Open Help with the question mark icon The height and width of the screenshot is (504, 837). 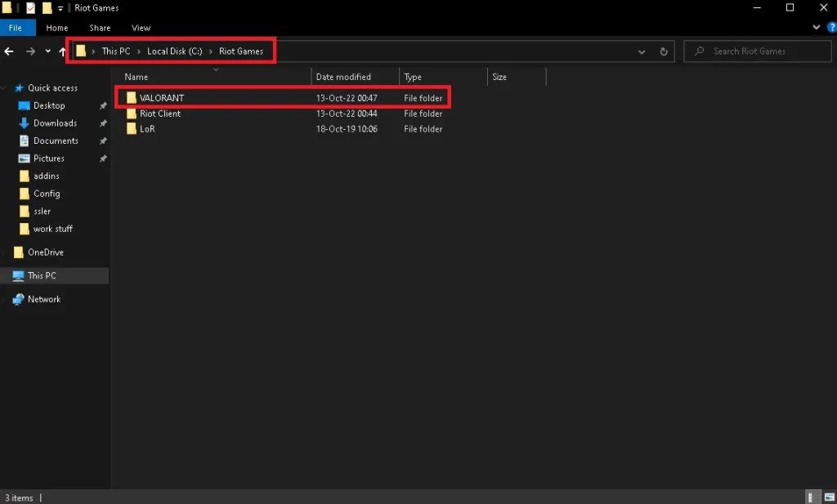831,27
